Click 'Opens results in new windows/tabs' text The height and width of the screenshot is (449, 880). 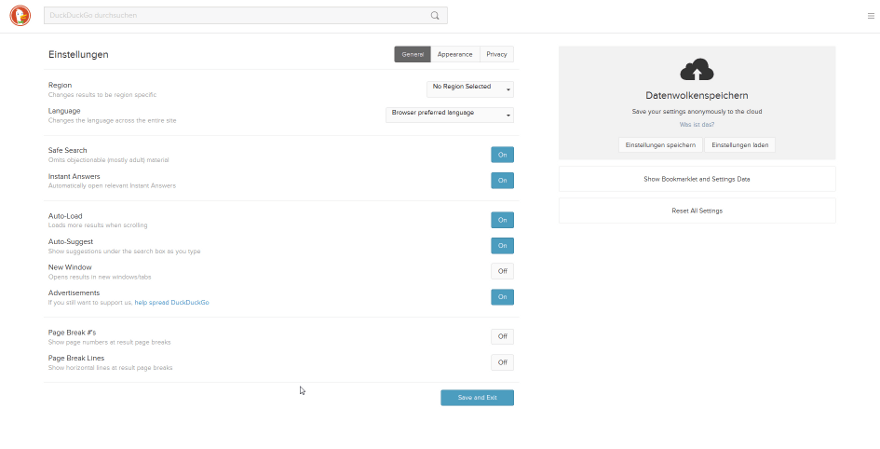click(99, 277)
